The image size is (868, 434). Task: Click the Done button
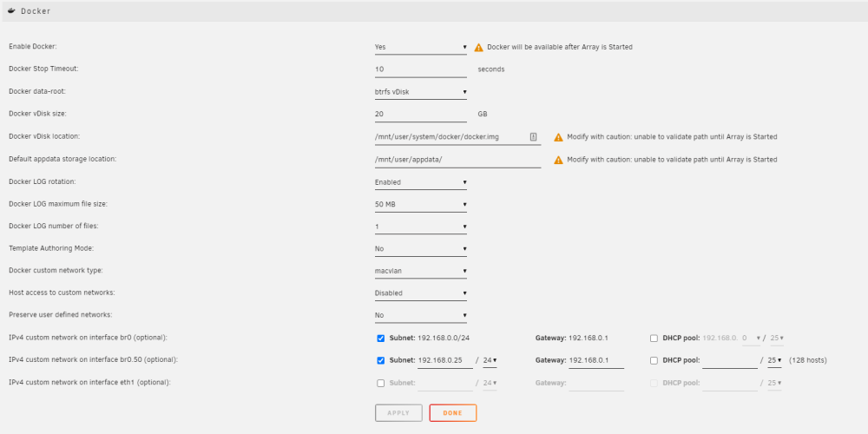coord(453,413)
